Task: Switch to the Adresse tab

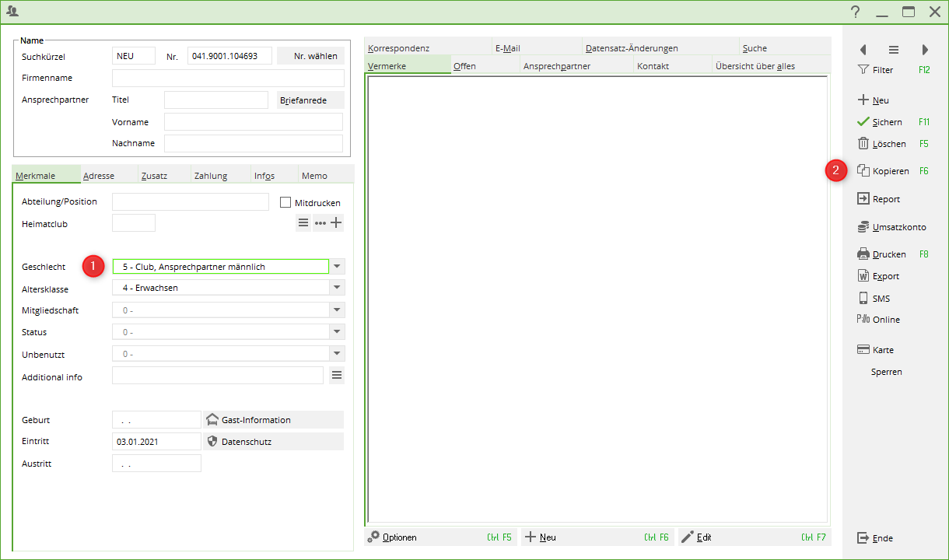Action: click(x=99, y=176)
